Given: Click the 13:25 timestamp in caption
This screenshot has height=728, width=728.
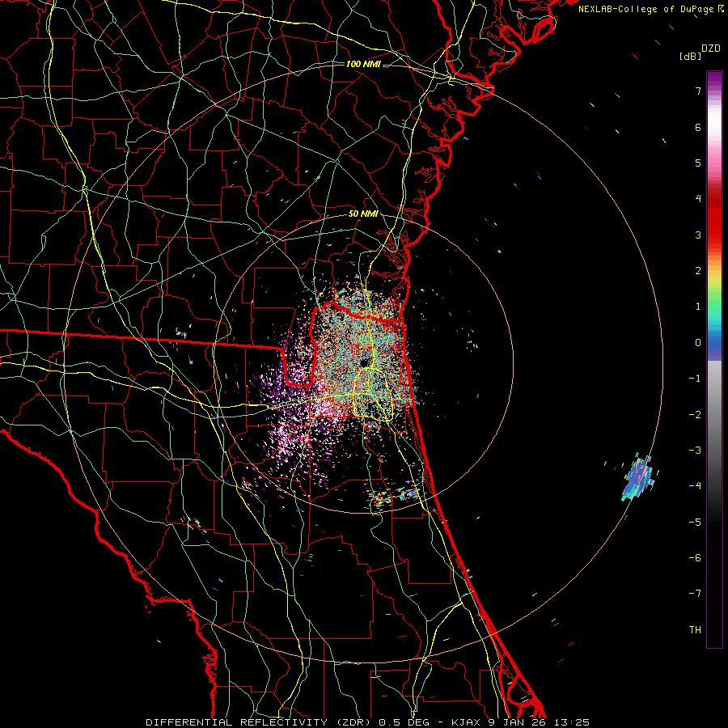Looking at the screenshot, I should tap(572, 722).
